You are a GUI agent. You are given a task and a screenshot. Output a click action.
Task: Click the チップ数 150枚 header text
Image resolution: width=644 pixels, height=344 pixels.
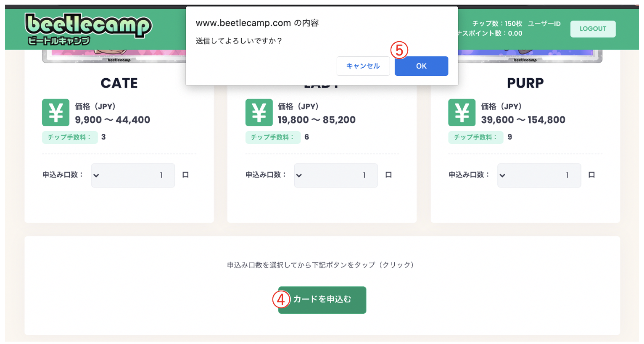[497, 24]
